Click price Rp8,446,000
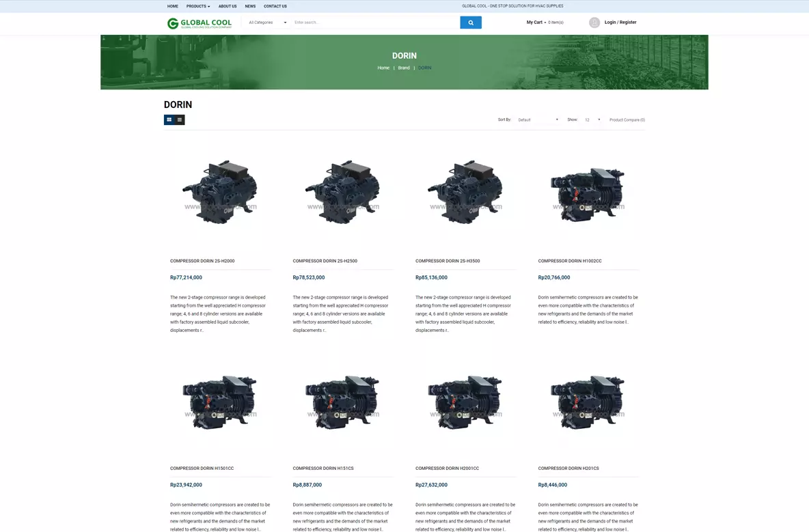The width and height of the screenshot is (809, 532). [x=553, y=485]
